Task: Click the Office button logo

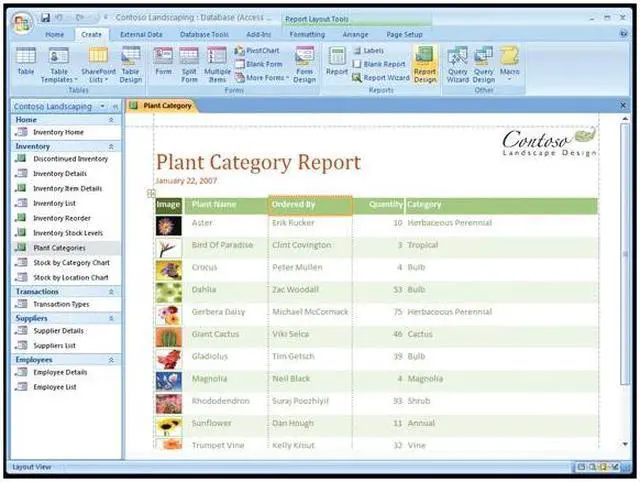Action: click(x=21, y=19)
